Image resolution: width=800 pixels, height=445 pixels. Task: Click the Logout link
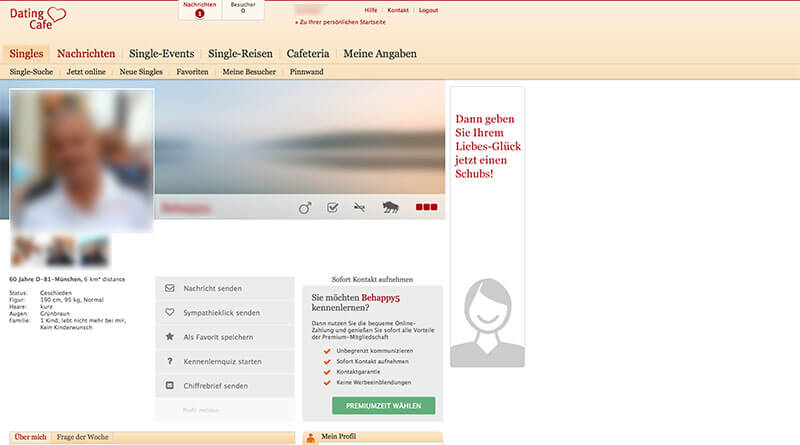(428, 10)
